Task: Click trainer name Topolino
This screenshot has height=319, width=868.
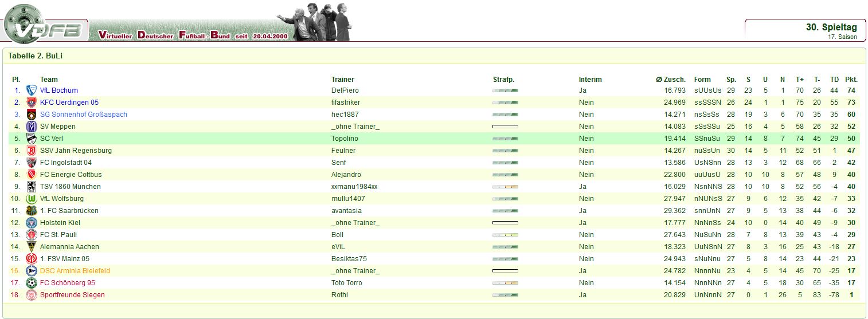Action: point(345,139)
